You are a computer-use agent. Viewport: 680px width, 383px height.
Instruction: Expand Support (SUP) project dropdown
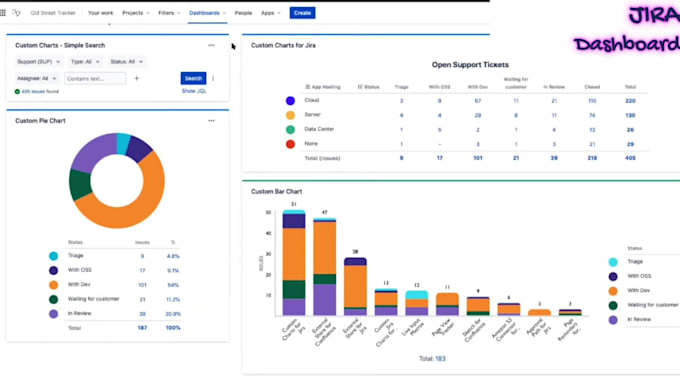39,62
